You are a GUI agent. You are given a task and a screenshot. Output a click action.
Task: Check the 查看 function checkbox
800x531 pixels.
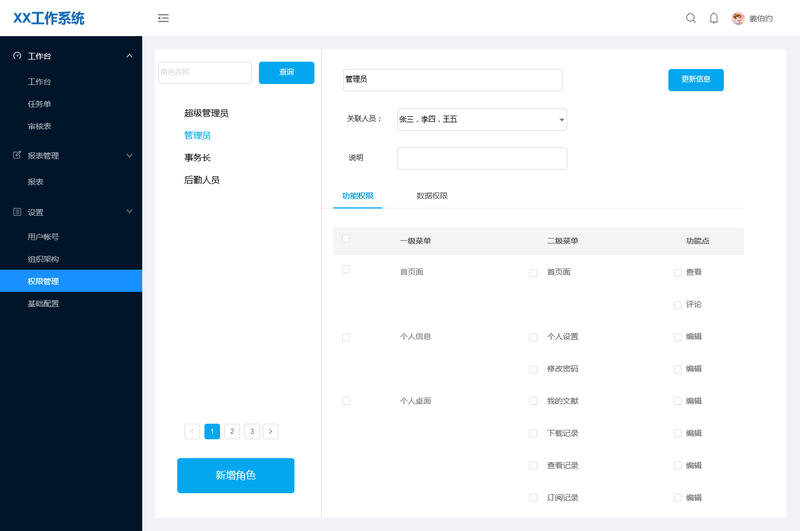(x=678, y=273)
